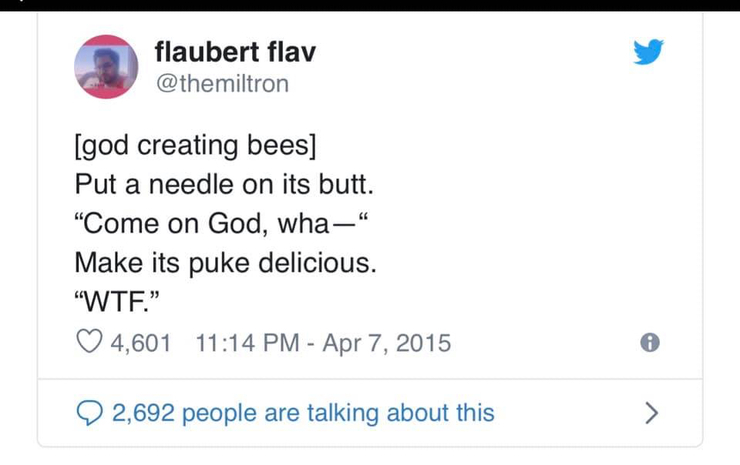This screenshot has width=740, height=465.
Task: Click the 4,601 likes count
Action: coord(139,344)
